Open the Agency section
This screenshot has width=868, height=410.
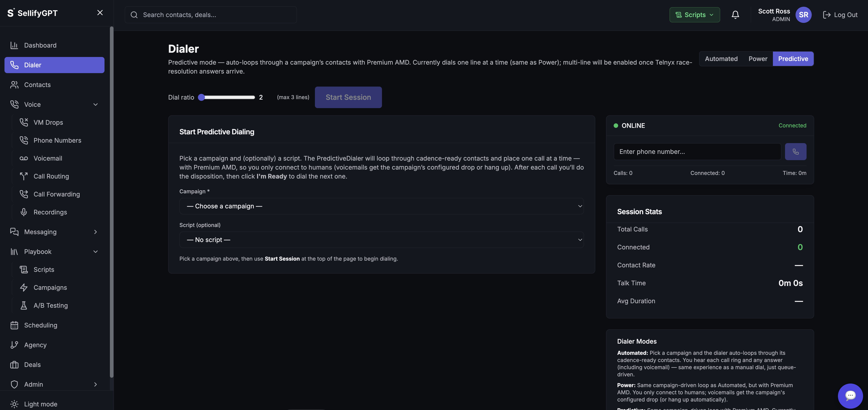point(54,345)
